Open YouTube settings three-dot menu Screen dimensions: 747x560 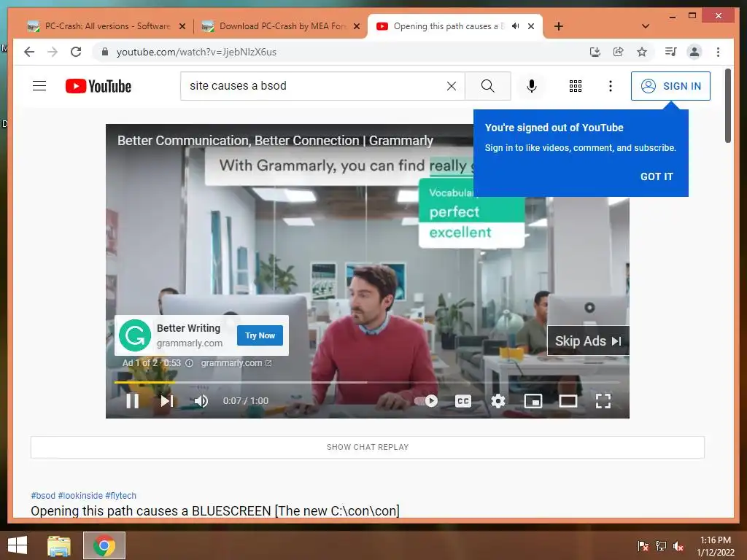[x=611, y=86]
